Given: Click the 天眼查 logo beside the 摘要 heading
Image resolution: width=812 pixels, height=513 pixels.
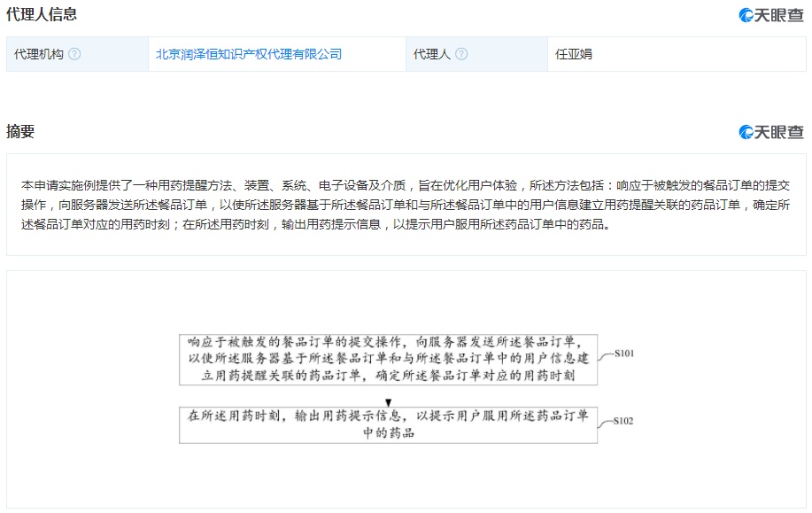Looking at the screenshot, I should (771, 132).
